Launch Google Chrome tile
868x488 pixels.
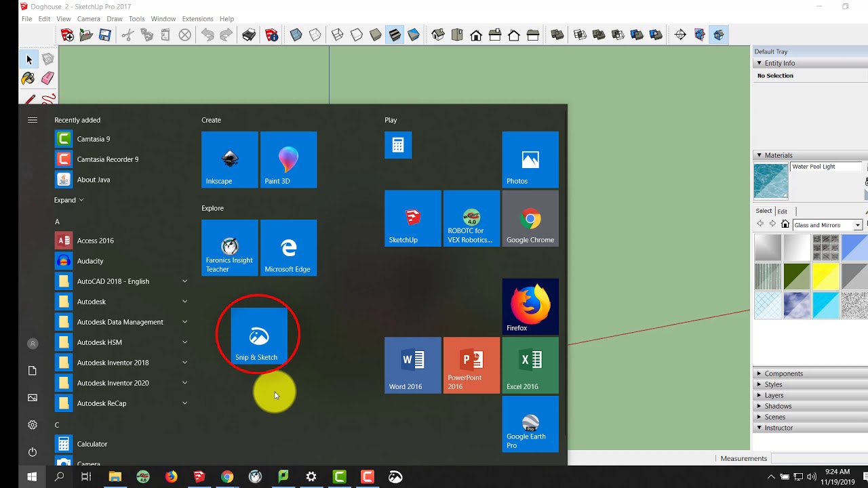pos(530,218)
